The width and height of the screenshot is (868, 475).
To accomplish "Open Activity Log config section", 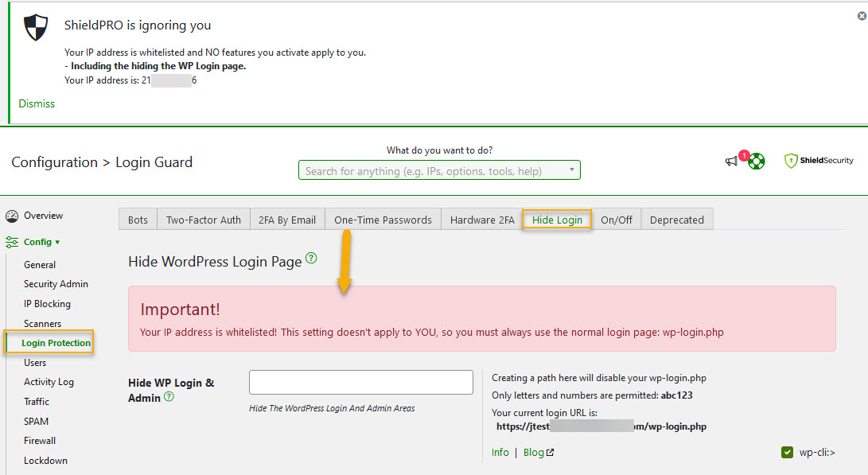I will 49,382.
